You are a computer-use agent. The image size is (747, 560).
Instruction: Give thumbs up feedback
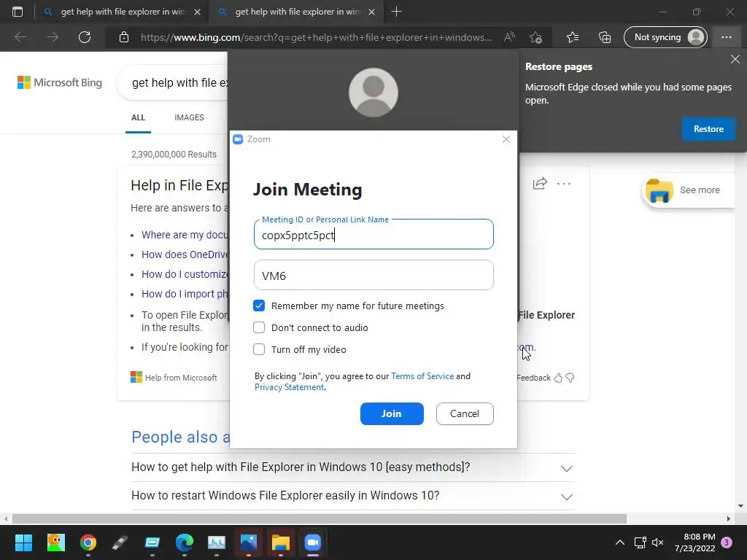pyautogui.click(x=558, y=378)
